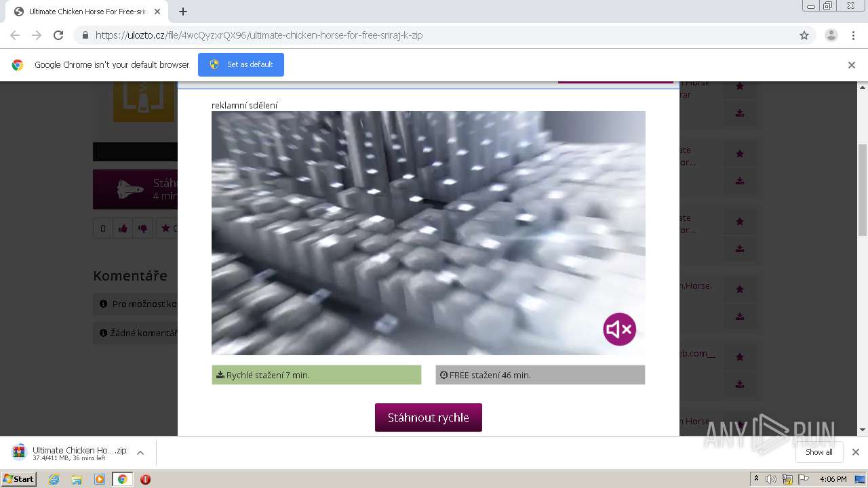Viewport: 868px width, 488px height.
Task: View site information via lock icon
Action: tap(85, 35)
